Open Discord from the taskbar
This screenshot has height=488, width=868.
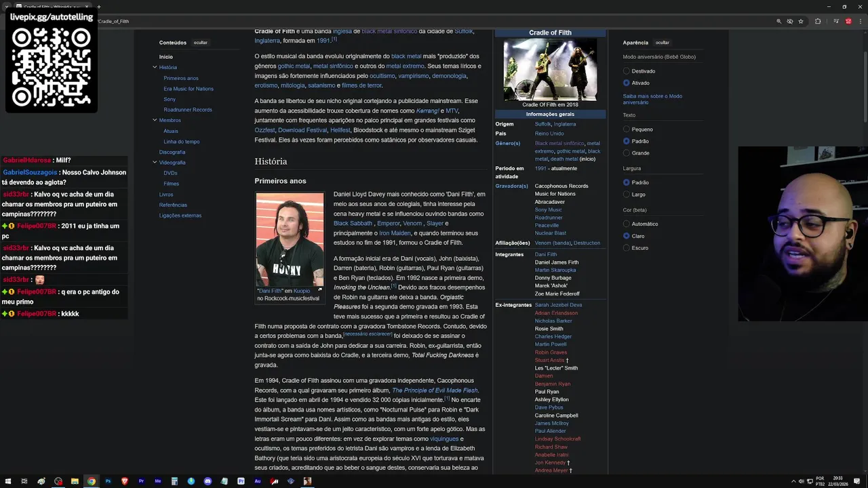click(208, 481)
